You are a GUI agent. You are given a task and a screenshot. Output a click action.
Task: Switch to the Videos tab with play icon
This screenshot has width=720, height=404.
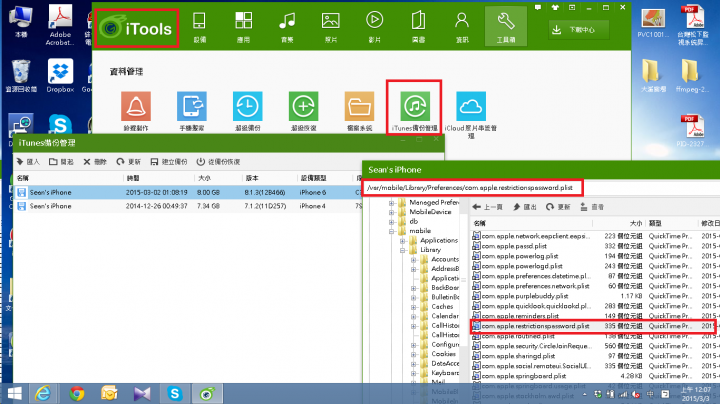(374, 27)
